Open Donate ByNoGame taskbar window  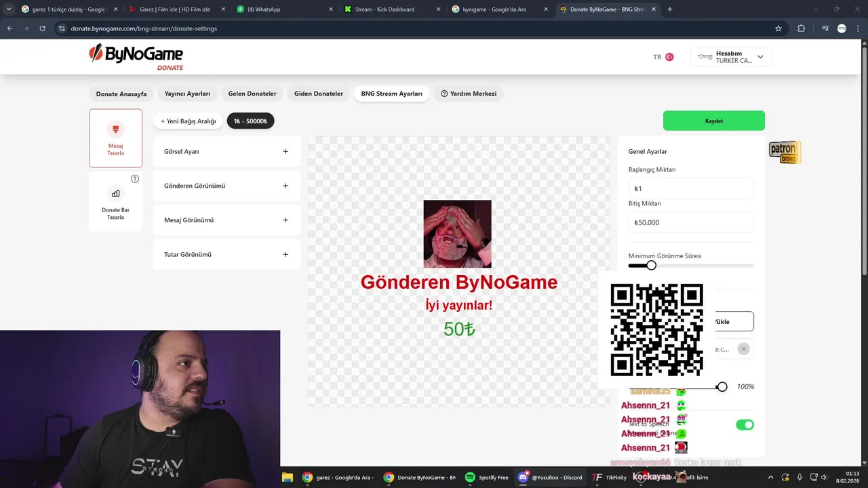pyautogui.click(x=419, y=477)
